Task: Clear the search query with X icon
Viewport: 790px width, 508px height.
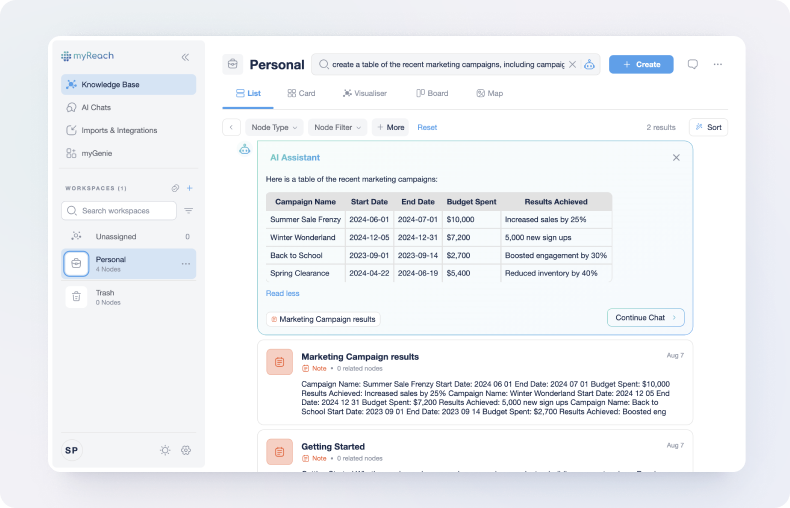Action: 572,64
